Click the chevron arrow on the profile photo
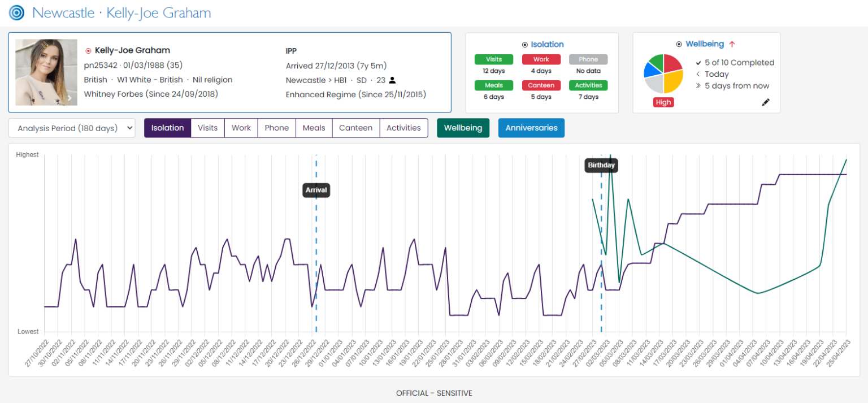 point(70,98)
